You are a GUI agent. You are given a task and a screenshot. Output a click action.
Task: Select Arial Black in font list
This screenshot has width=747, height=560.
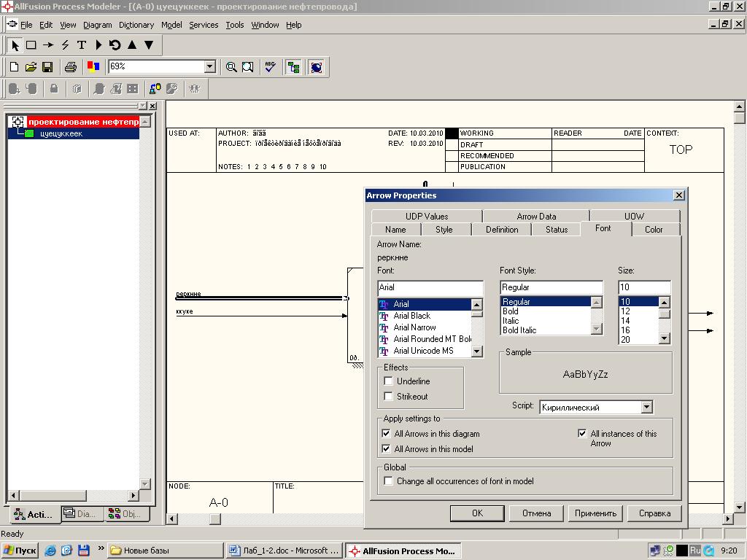[x=424, y=316]
